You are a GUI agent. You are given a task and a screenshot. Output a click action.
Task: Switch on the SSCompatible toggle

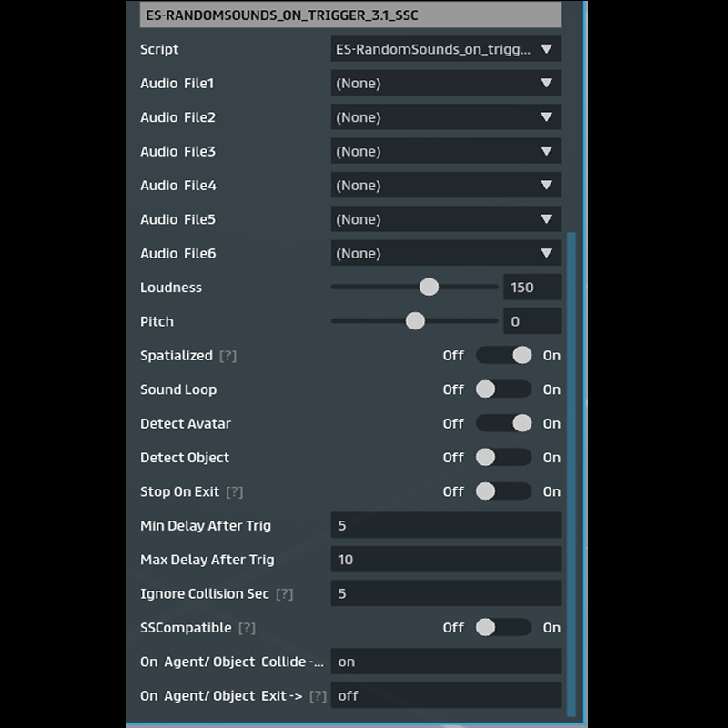[x=503, y=628]
